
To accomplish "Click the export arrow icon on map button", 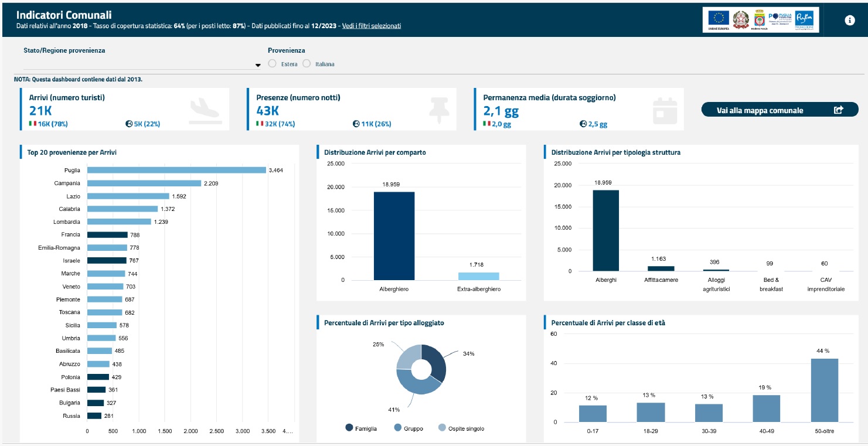I will 838,110.
